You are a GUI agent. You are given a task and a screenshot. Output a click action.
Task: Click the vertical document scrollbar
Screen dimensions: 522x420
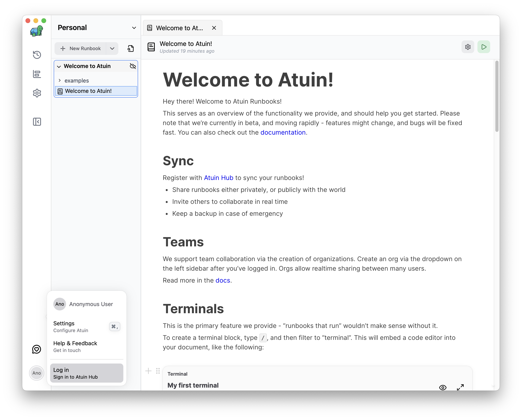tap(497, 97)
